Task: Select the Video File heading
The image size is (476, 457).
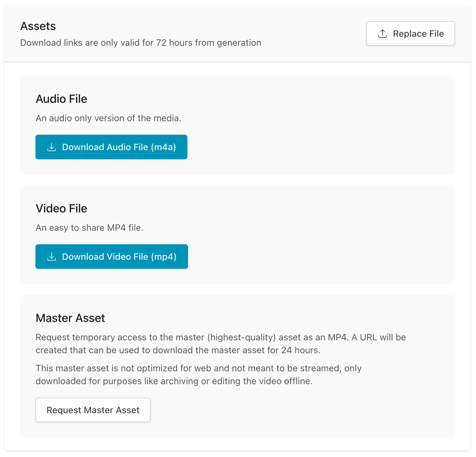Action: click(62, 209)
